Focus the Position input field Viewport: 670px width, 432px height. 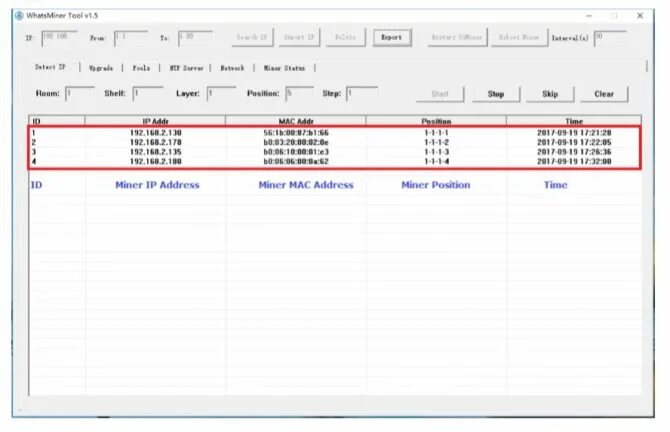(300, 94)
